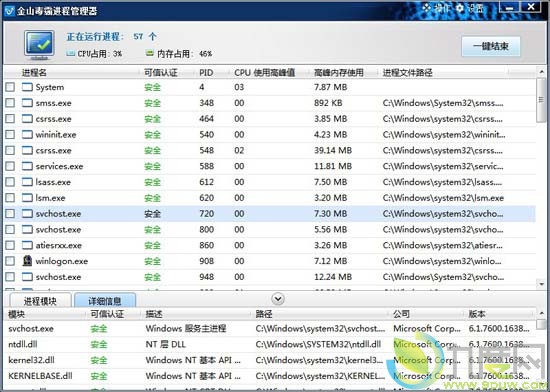Click the CPU usage icon
The height and width of the screenshot is (392, 550).
[x=71, y=53]
